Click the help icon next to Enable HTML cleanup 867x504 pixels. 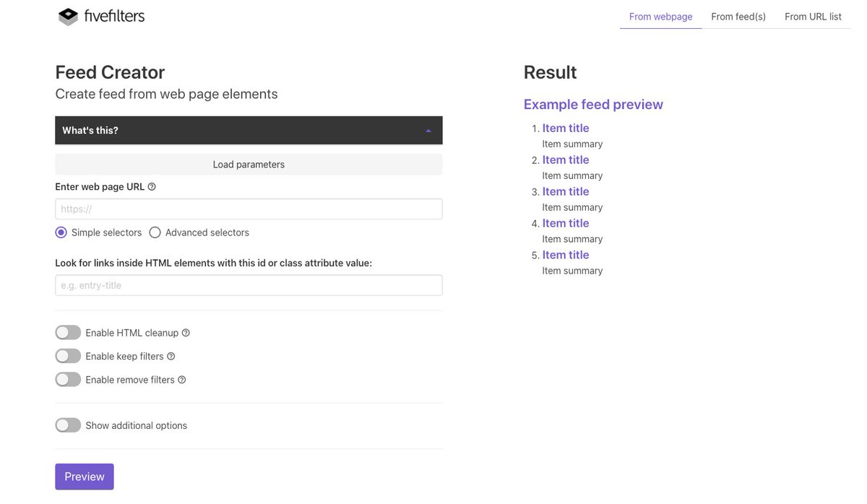(x=186, y=331)
